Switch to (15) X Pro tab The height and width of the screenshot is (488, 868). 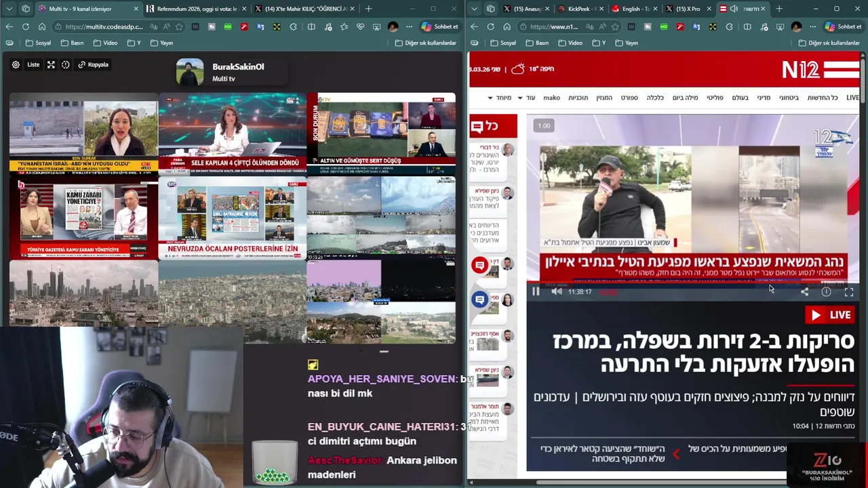[688, 9]
